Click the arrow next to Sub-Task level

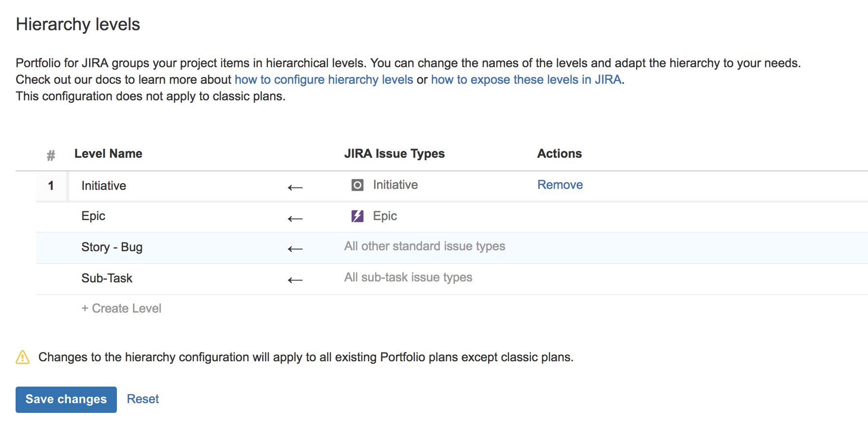click(295, 280)
